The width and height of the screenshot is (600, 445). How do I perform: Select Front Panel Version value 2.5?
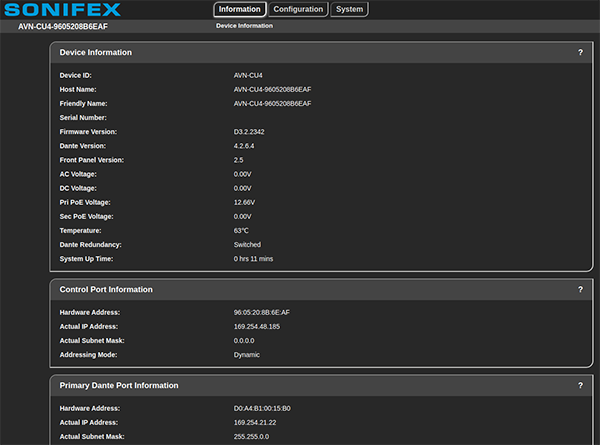pyautogui.click(x=238, y=160)
